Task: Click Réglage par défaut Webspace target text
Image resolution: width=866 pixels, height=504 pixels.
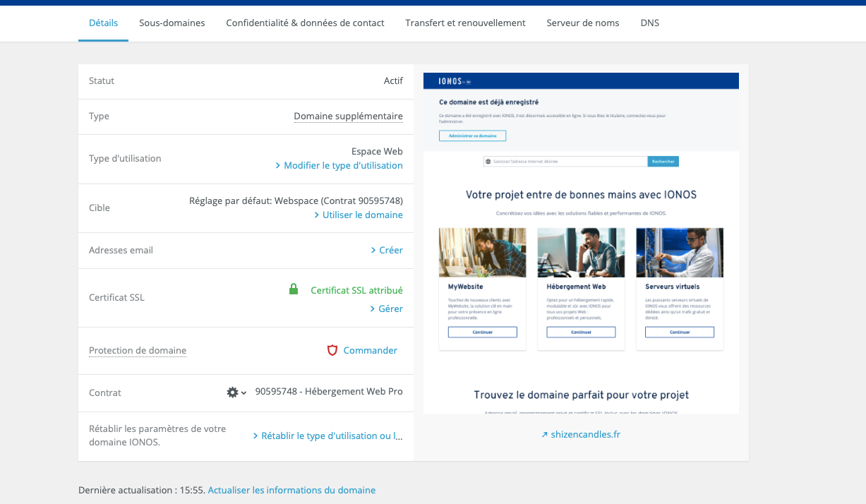Action: point(296,201)
